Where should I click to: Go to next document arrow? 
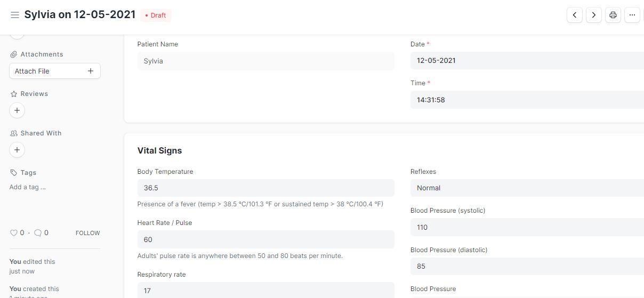point(594,15)
